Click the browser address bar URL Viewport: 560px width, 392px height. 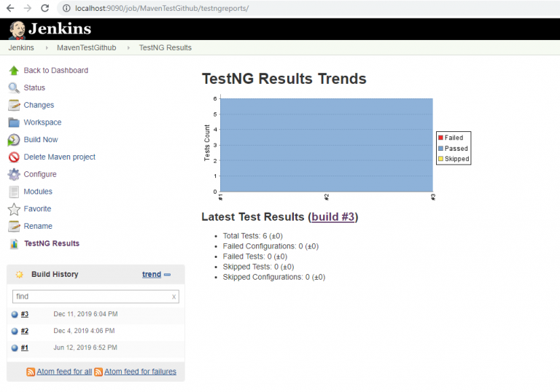coord(162,8)
